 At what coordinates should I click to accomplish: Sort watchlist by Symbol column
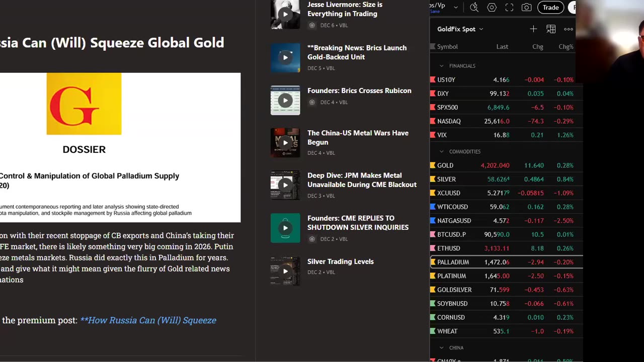[447, 47]
